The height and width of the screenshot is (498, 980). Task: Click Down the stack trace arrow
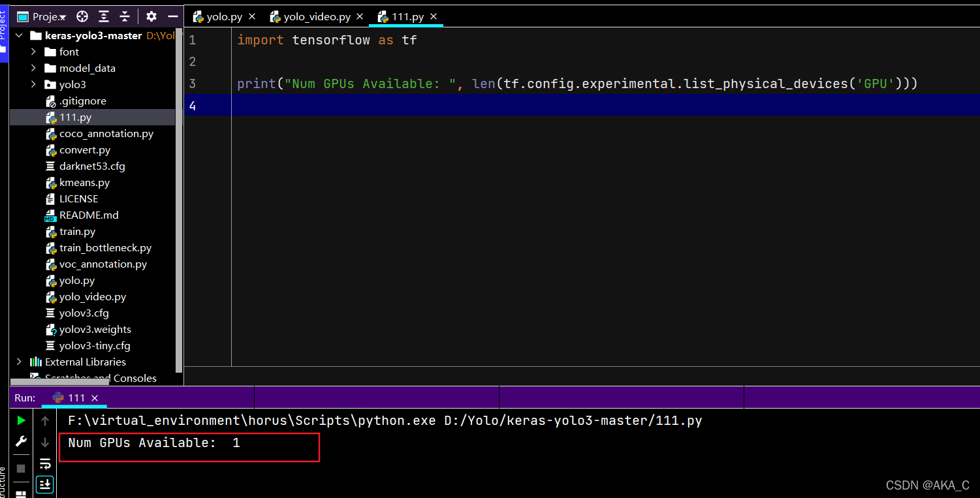tap(45, 443)
